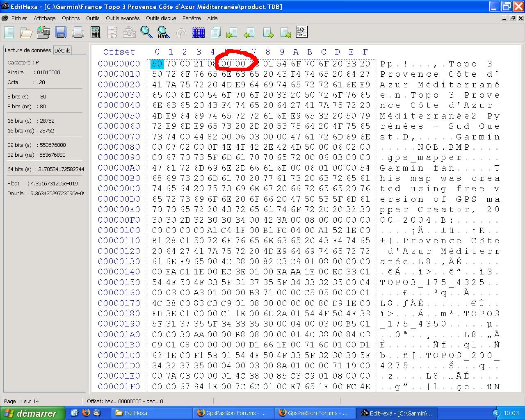This screenshot has width=525, height=420.
Task: Click the ASCII text 'NOB.BMP'
Action: [444, 147]
